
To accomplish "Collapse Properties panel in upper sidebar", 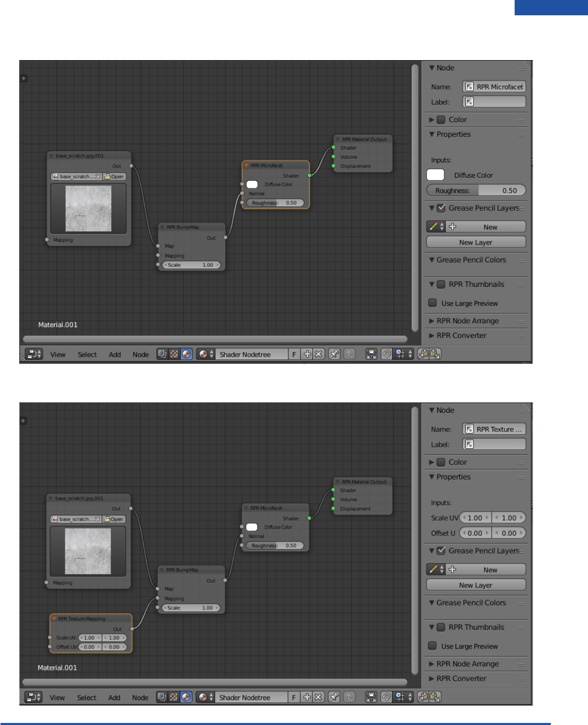I will point(432,135).
